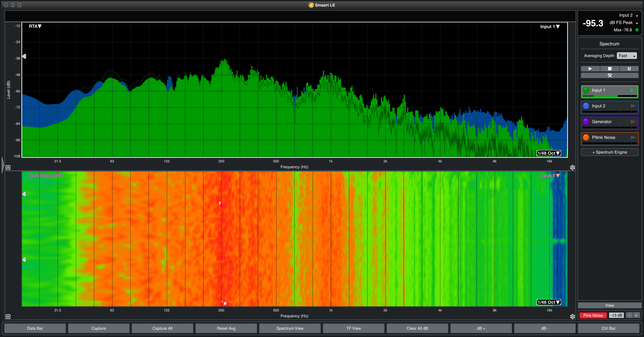Open the RTA graph type dropdown
The height and width of the screenshot is (337, 644).
click(35, 26)
